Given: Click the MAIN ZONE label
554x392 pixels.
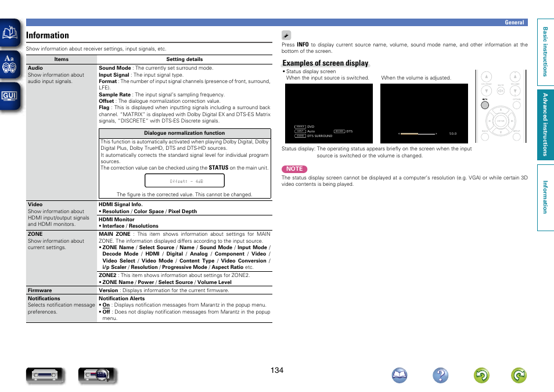Looking at the screenshot, I should click(x=114, y=234).
